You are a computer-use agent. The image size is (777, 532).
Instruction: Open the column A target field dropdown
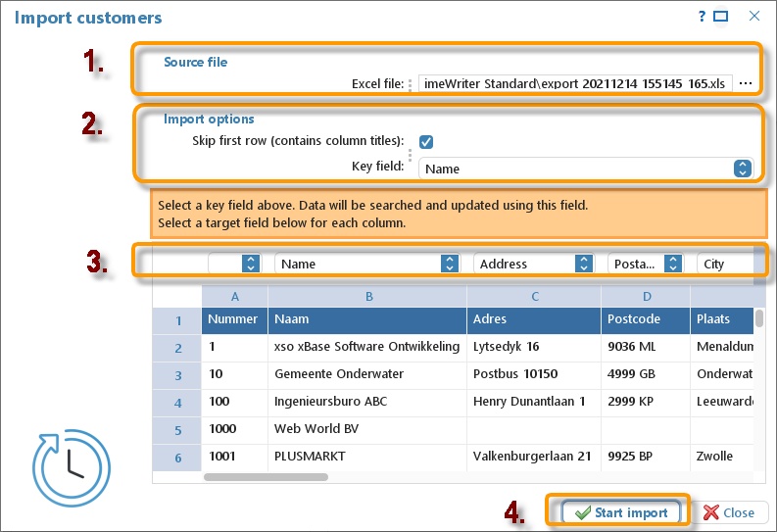point(234,264)
